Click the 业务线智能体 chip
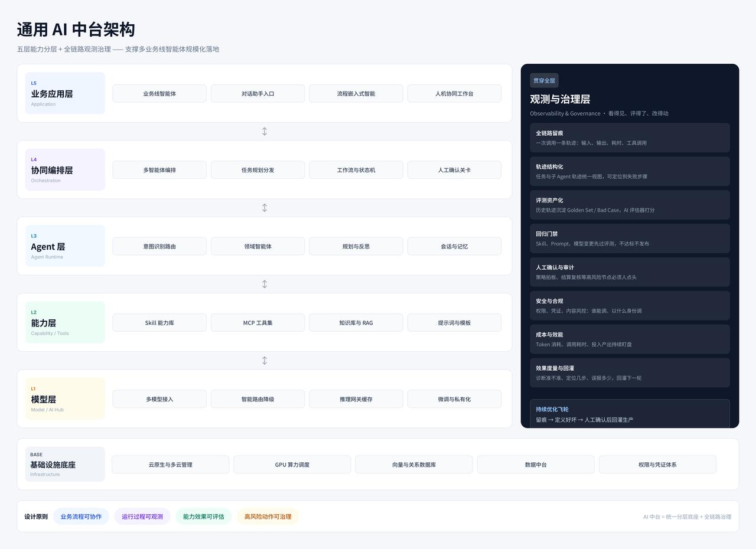The height and width of the screenshot is (549, 756). [159, 93]
